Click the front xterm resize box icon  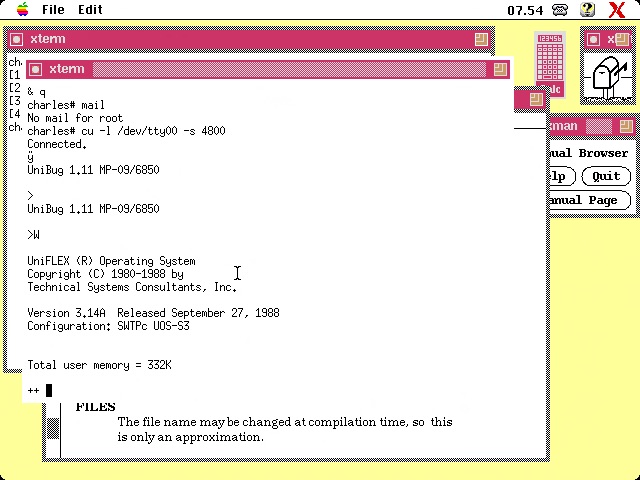500,69
